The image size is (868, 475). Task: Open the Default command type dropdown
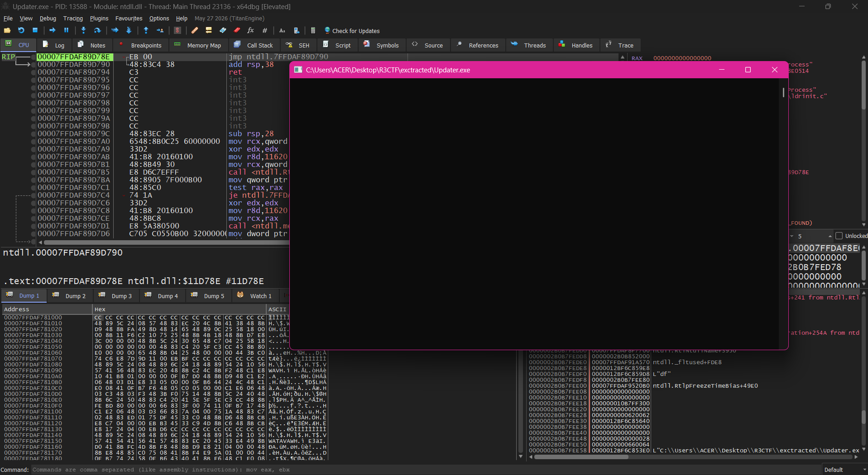click(845, 470)
